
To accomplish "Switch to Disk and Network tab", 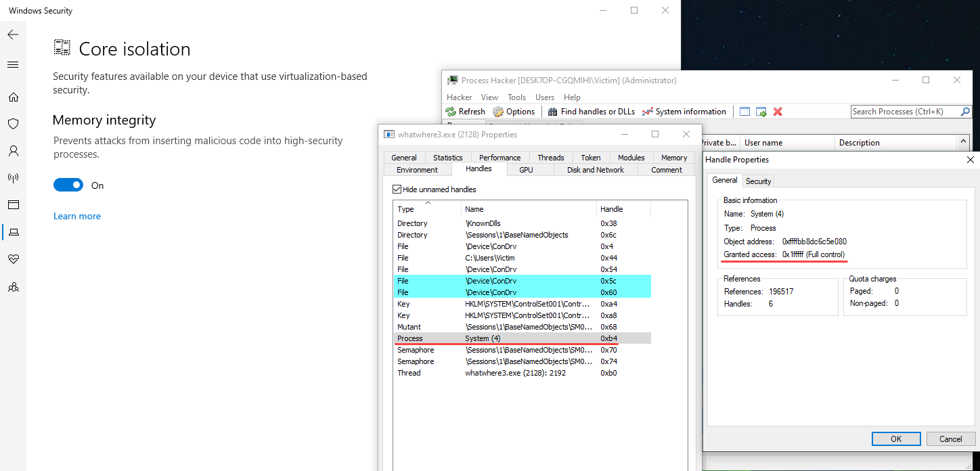I will tap(596, 170).
